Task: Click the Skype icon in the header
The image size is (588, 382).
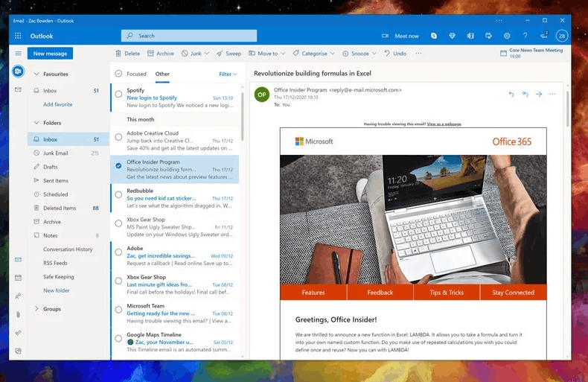Action: [x=434, y=36]
